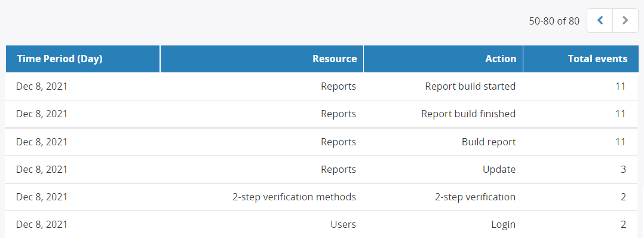Click the date in the 'Login' row

pos(41,224)
